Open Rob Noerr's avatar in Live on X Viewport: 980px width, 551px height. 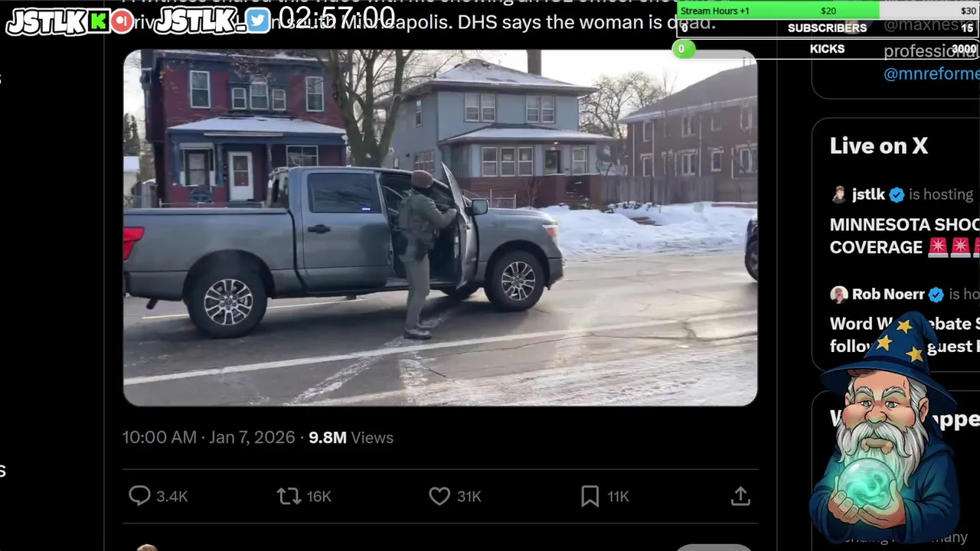(x=839, y=295)
